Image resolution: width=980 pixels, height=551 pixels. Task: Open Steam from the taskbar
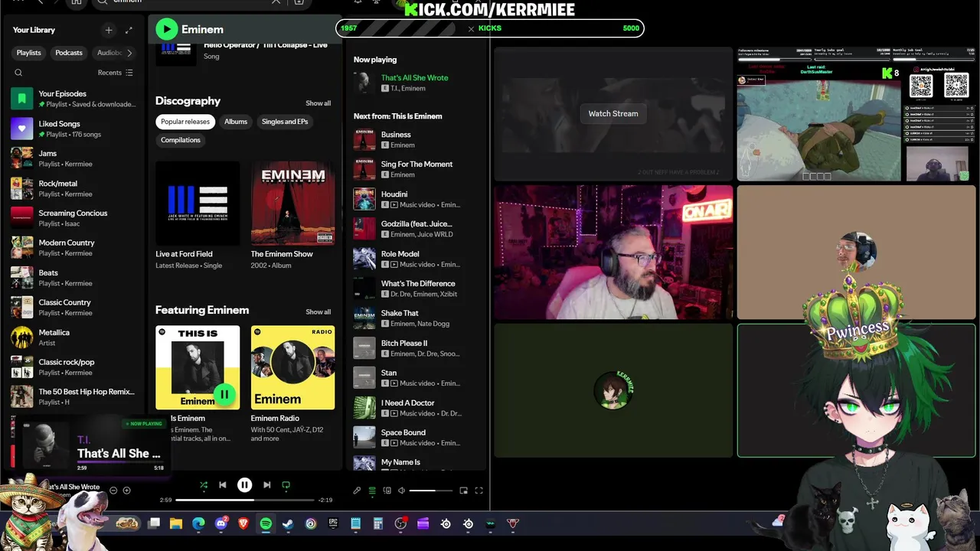click(288, 523)
